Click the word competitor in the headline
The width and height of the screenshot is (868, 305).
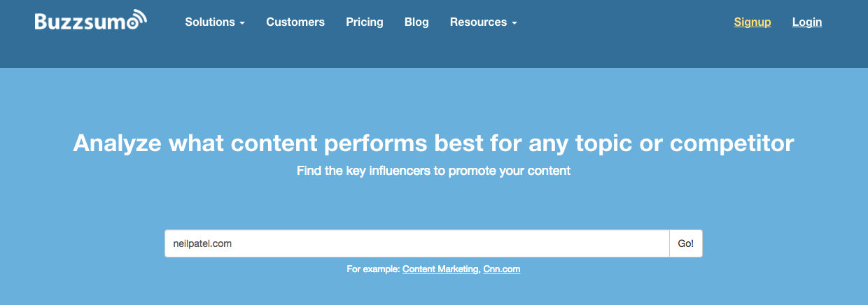pyautogui.click(x=732, y=143)
